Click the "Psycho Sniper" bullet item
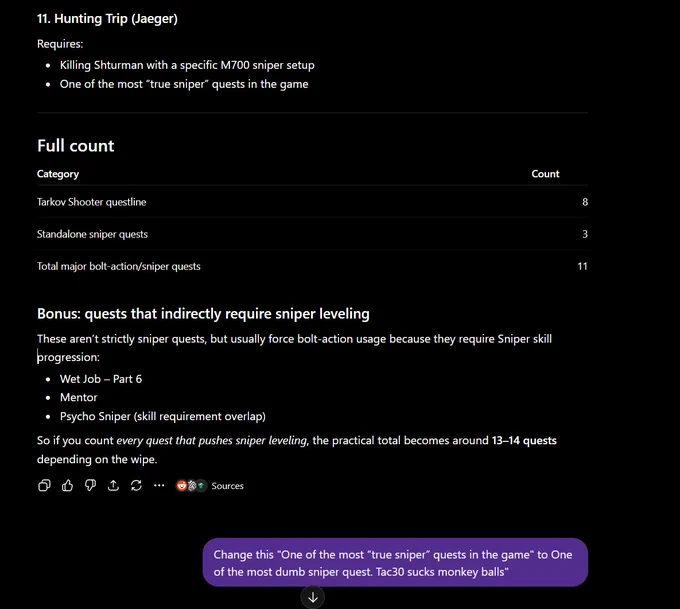Viewport: 680px width, 609px height. click(163, 416)
